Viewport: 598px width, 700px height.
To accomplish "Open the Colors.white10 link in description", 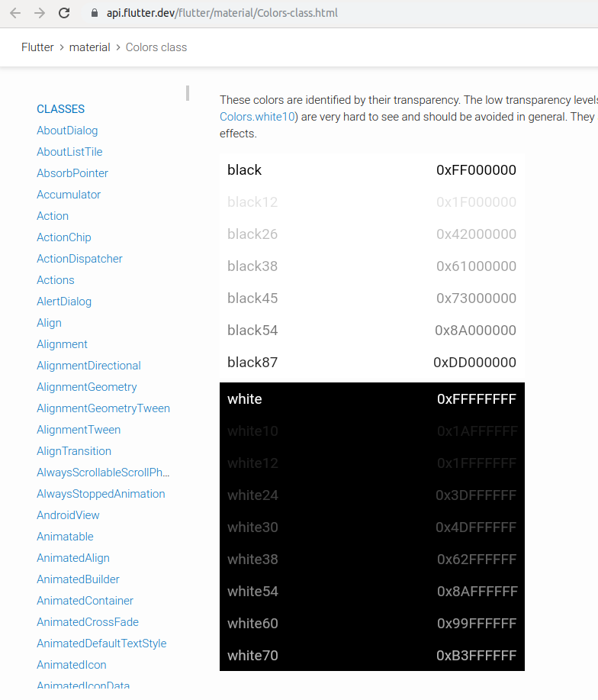I will coord(257,117).
